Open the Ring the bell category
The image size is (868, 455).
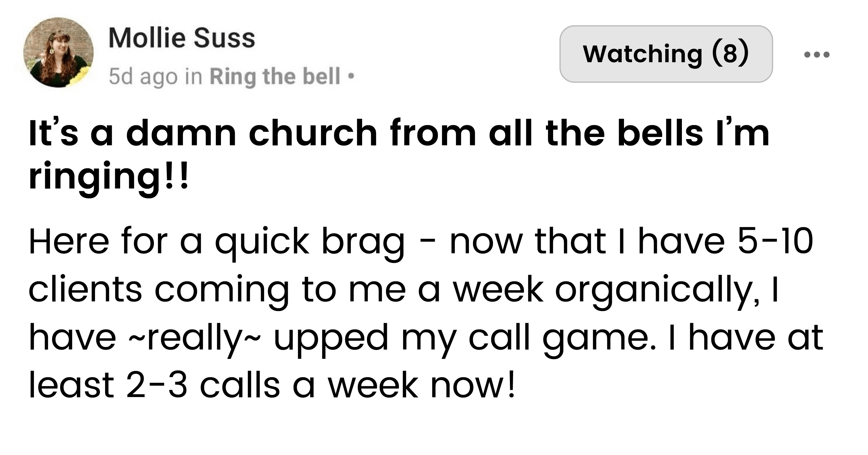pyautogui.click(x=275, y=76)
